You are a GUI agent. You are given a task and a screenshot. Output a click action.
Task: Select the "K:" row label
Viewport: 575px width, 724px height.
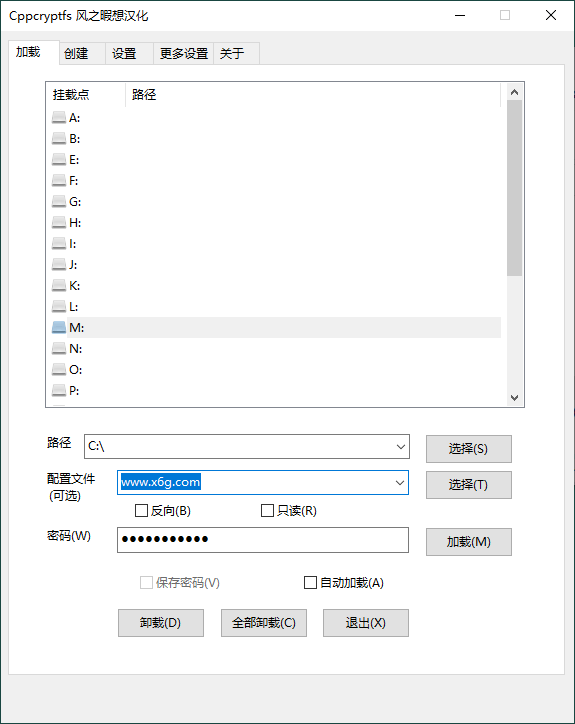[x=74, y=286]
